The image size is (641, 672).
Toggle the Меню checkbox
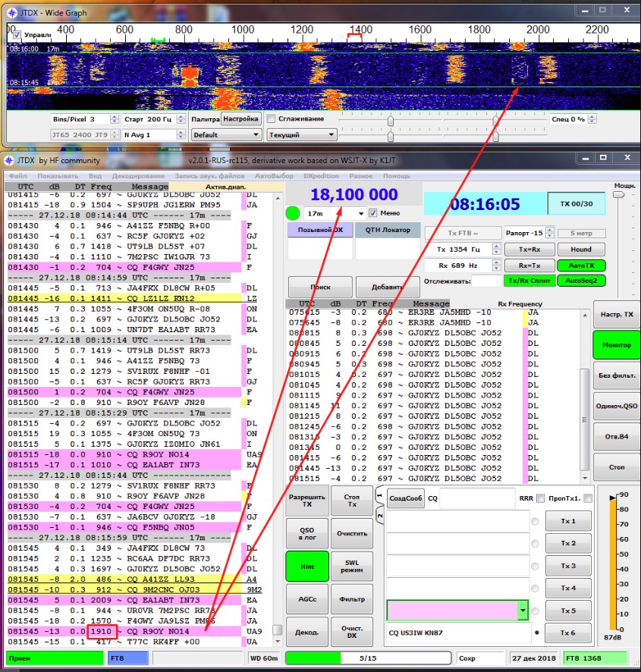pos(373,213)
